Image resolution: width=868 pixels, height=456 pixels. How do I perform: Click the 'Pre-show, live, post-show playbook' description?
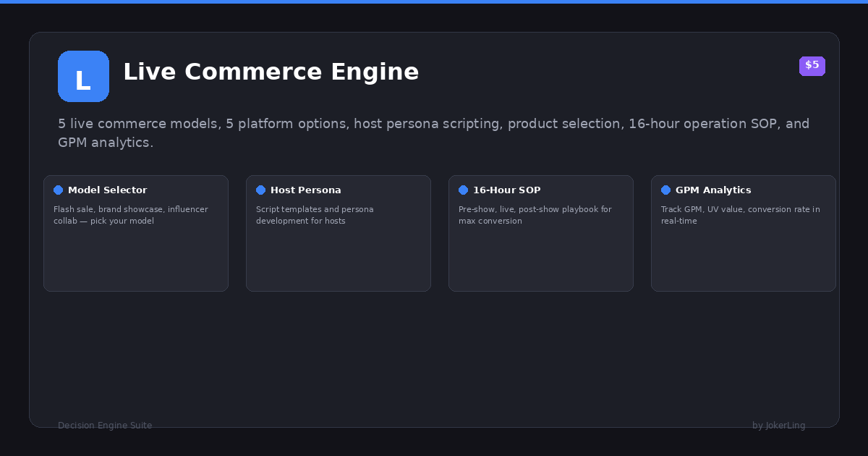click(x=535, y=215)
